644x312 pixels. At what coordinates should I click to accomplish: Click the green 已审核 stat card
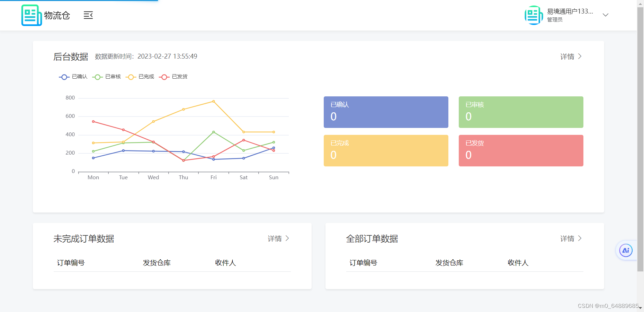tap(521, 112)
